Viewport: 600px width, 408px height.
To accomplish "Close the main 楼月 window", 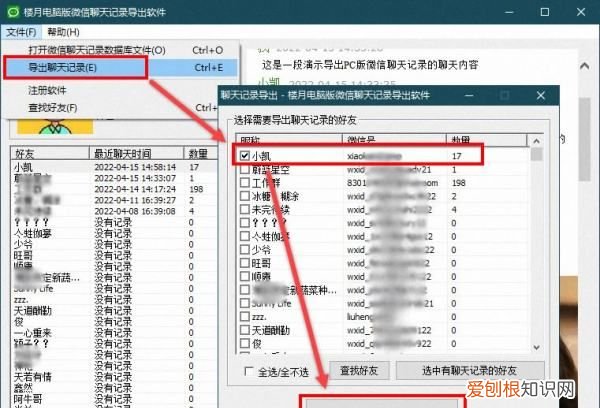I will tap(581, 12).
